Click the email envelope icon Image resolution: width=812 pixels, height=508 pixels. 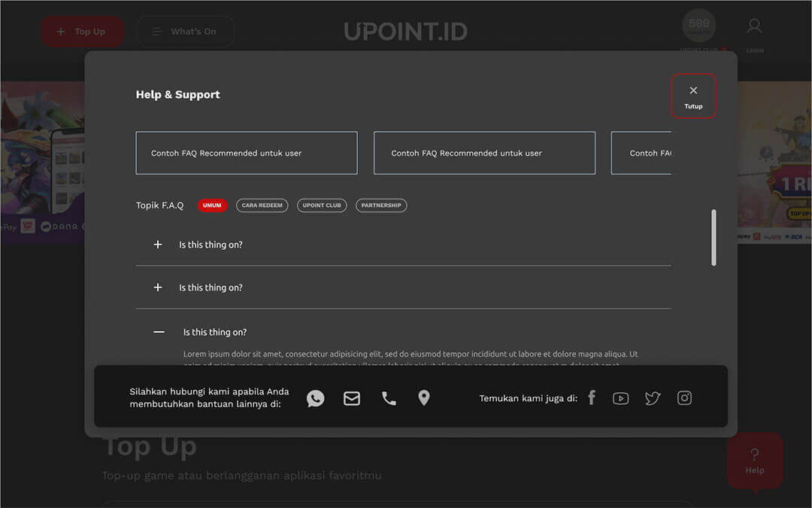click(x=352, y=398)
